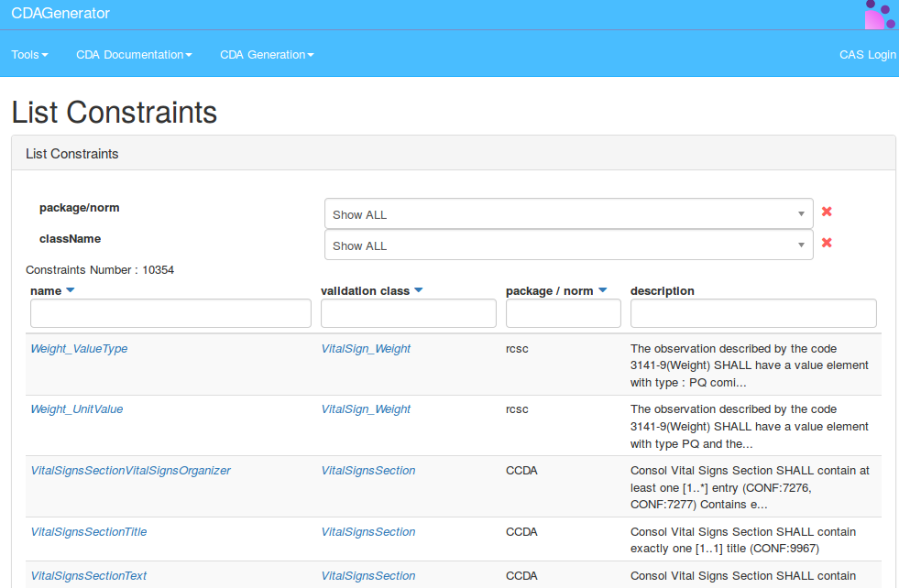
Task: Open the VitalSignsSectionTitle constraint
Action: tap(88, 532)
